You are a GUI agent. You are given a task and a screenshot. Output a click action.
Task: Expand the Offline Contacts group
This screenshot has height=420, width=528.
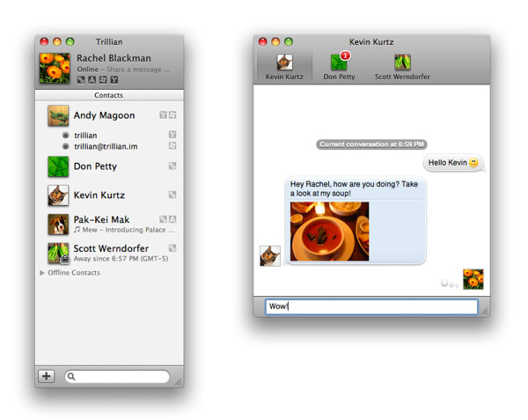[42, 272]
